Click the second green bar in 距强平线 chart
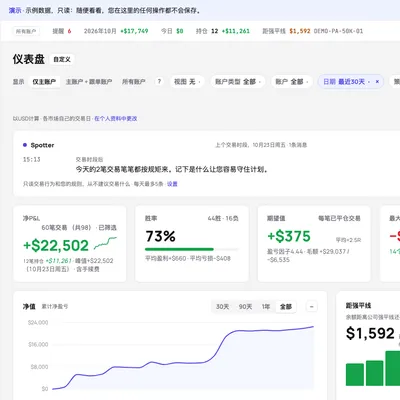Viewport: 400px width, 400px height. tap(374, 373)
